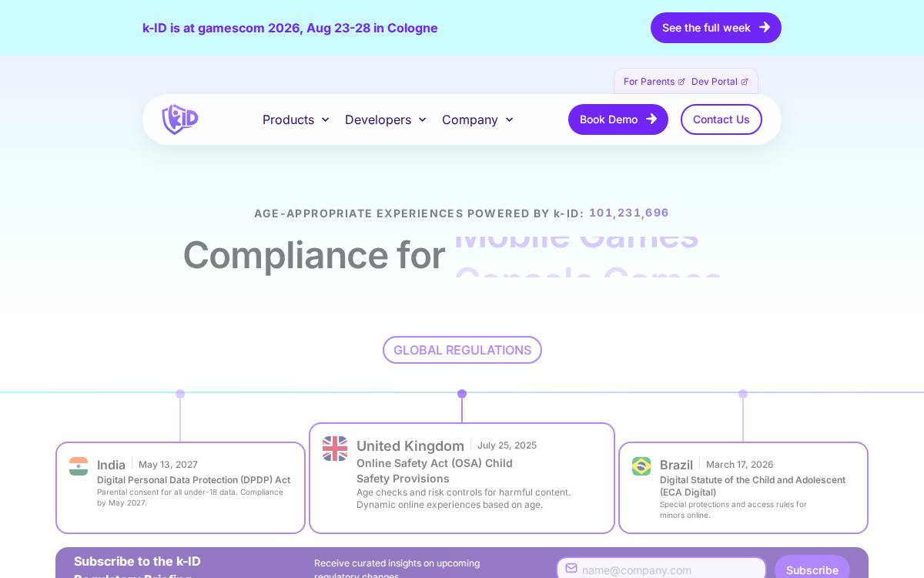Click Parental consent for all under-18 data text
Screen dimensions: 924x578
(x=190, y=498)
